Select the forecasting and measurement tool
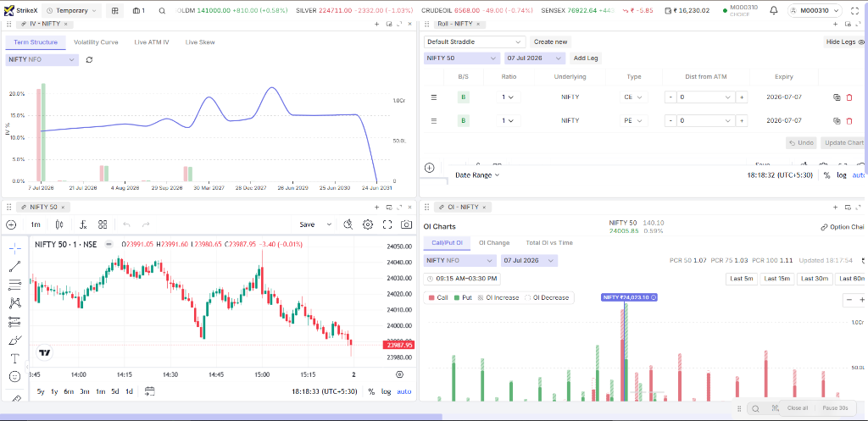The height and width of the screenshot is (421, 868). (x=15, y=321)
